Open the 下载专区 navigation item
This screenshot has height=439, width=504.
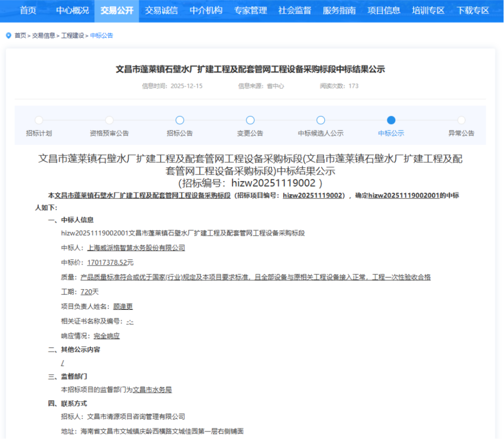click(x=473, y=11)
